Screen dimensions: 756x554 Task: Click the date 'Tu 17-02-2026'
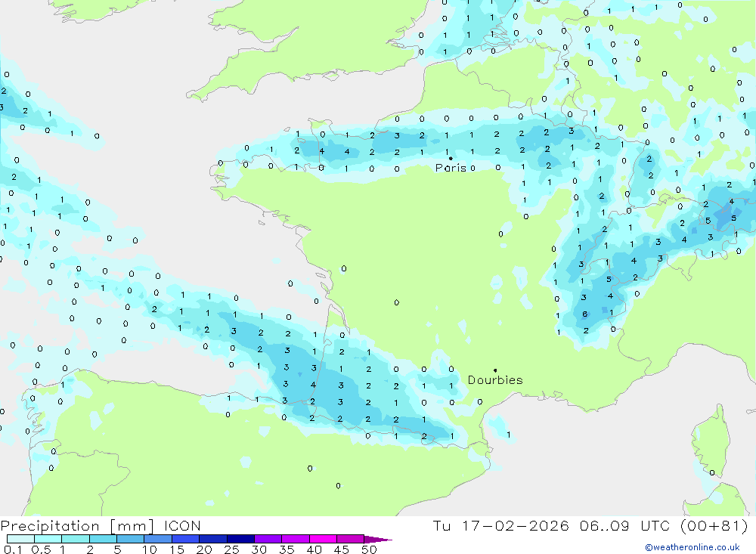[500, 525]
